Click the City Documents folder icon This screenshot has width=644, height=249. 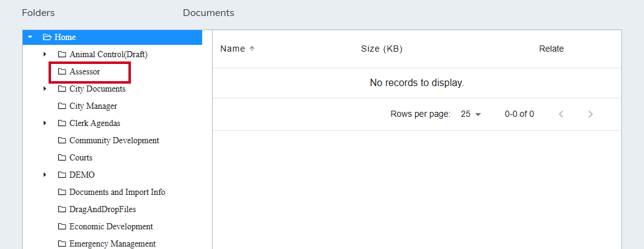coord(62,89)
